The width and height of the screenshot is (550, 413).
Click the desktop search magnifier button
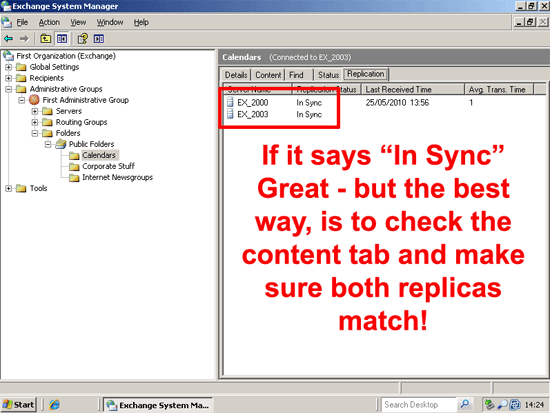tap(465, 404)
